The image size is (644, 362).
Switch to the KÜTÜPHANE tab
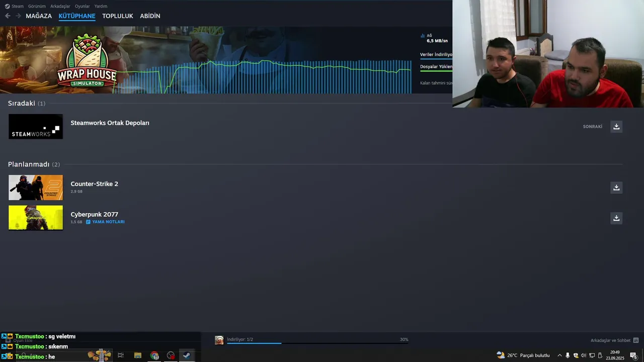[x=77, y=16]
